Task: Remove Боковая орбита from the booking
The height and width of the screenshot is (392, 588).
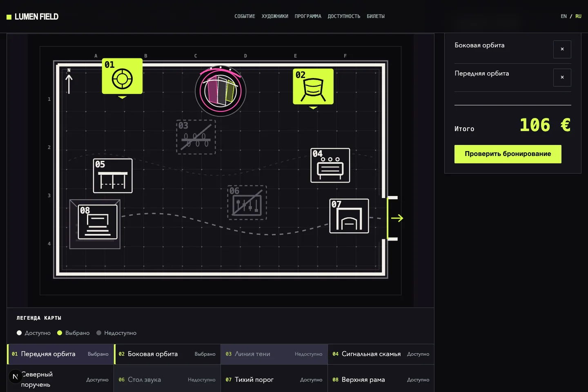Action: point(562,49)
